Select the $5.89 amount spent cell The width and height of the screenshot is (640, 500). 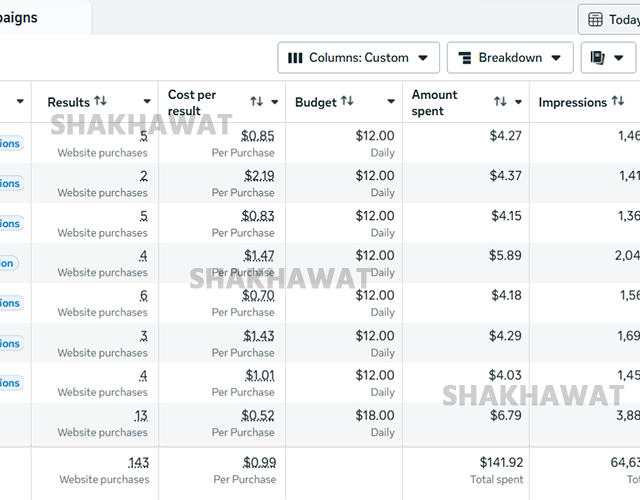click(505, 256)
